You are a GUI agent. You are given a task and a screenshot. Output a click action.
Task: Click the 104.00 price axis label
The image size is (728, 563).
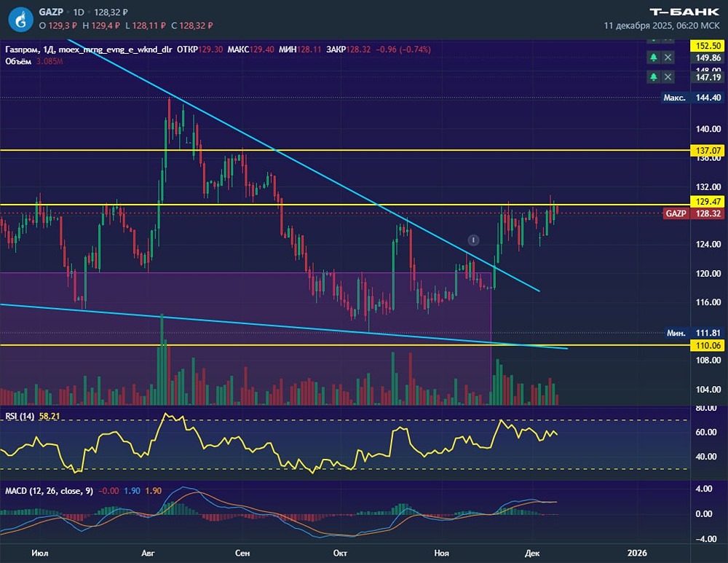pos(708,389)
